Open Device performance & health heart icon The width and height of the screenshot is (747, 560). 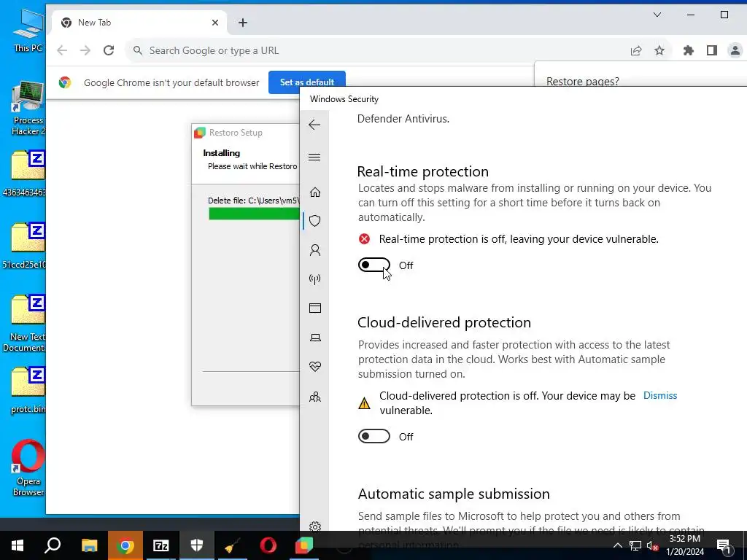[x=315, y=367]
